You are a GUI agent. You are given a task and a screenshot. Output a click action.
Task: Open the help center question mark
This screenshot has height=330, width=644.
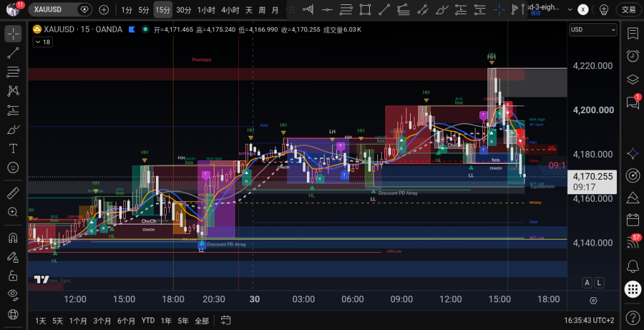click(633, 317)
